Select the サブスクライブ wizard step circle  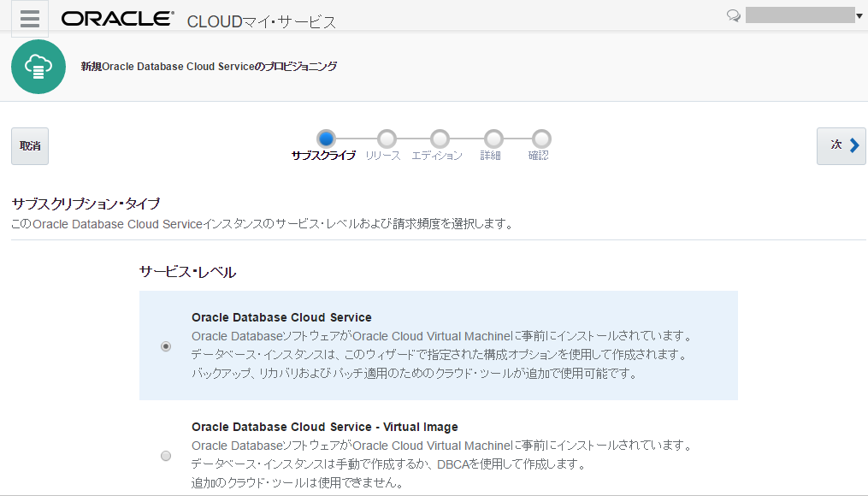(326, 139)
